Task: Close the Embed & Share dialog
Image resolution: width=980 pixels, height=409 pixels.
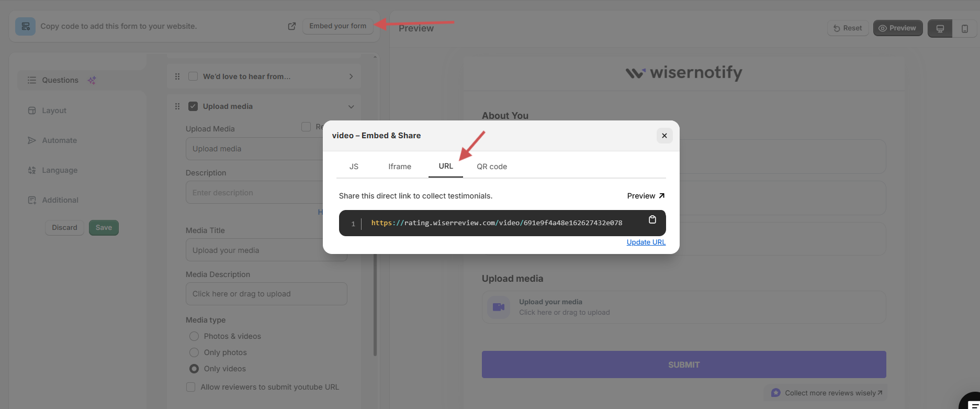Action: (664, 136)
